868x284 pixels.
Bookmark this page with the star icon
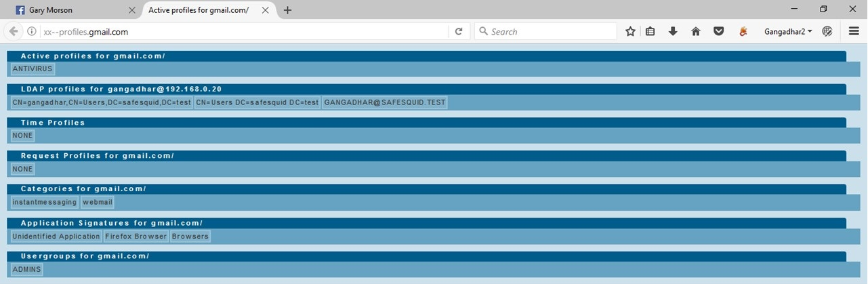630,31
